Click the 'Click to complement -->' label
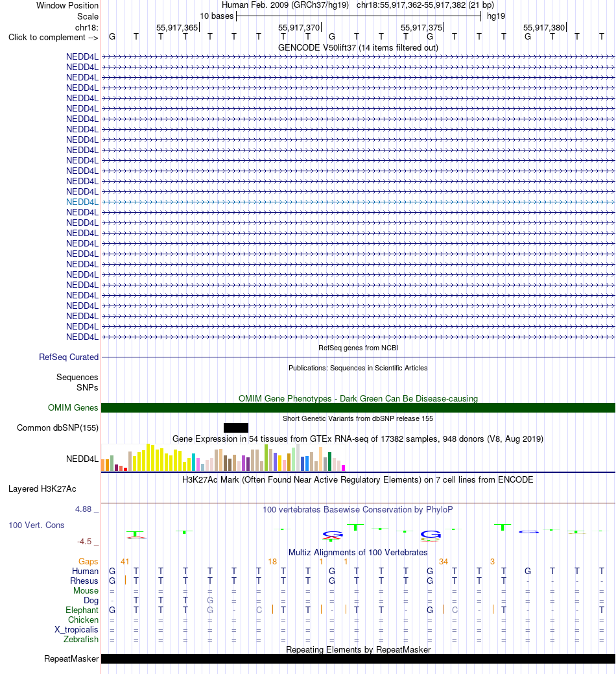The height and width of the screenshot is (674, 616). [53, 38]
